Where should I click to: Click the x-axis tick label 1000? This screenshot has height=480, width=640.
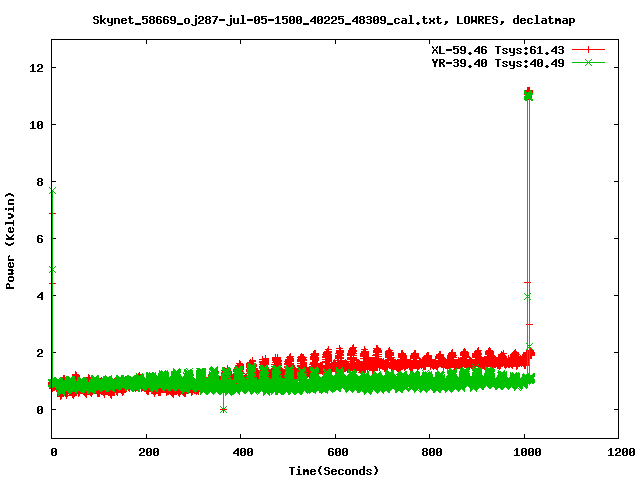(x=527, y=452)
